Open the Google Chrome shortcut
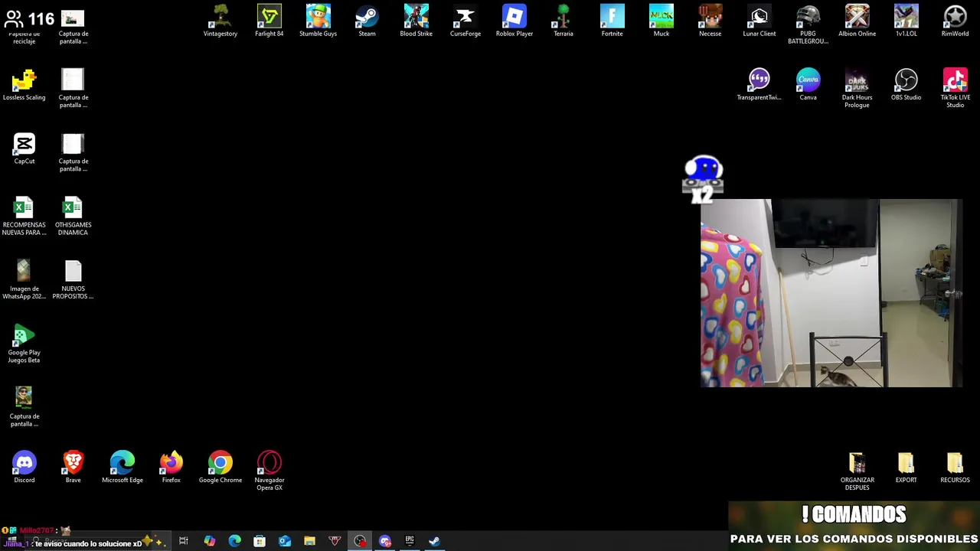 click(x=220, y=467)
